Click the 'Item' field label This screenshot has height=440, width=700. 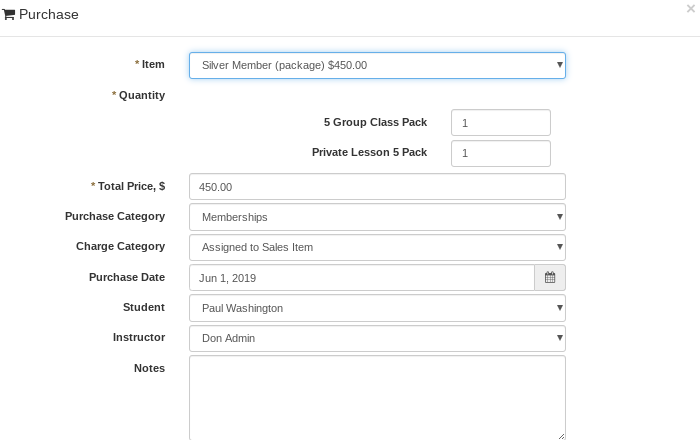point(152,64)
